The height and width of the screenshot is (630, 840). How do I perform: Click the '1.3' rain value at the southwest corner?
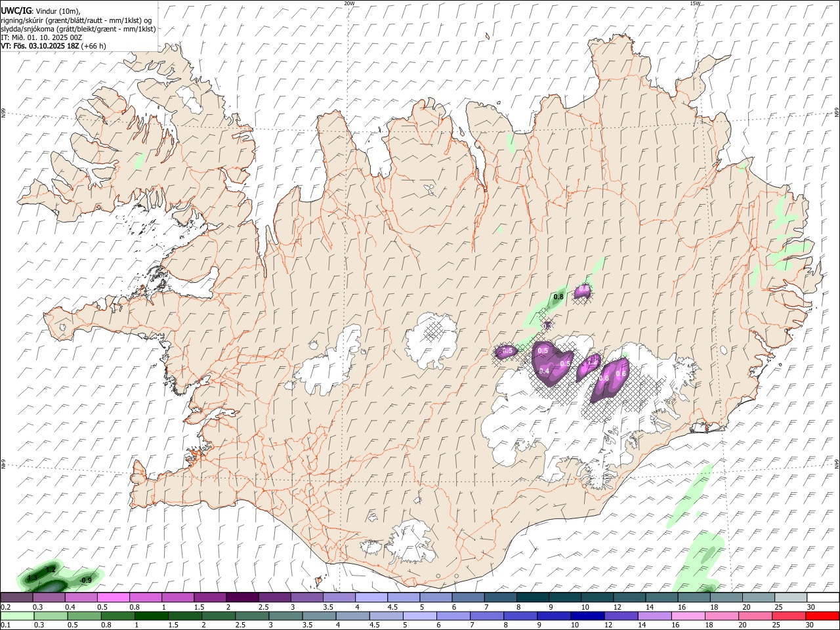click(x=32, y=577)
